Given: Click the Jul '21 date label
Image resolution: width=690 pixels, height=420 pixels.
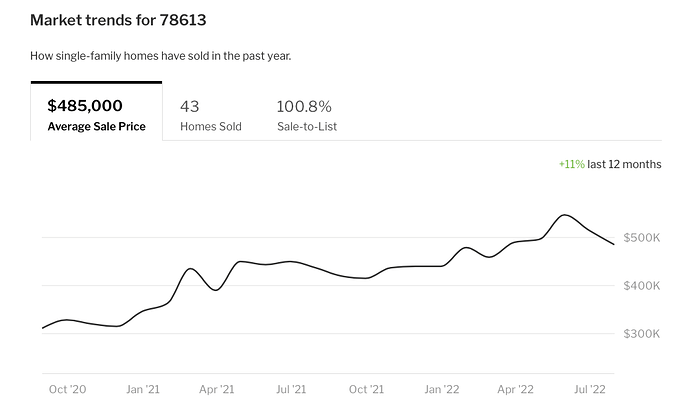Looking at the screenshot, I should point(291,389).
